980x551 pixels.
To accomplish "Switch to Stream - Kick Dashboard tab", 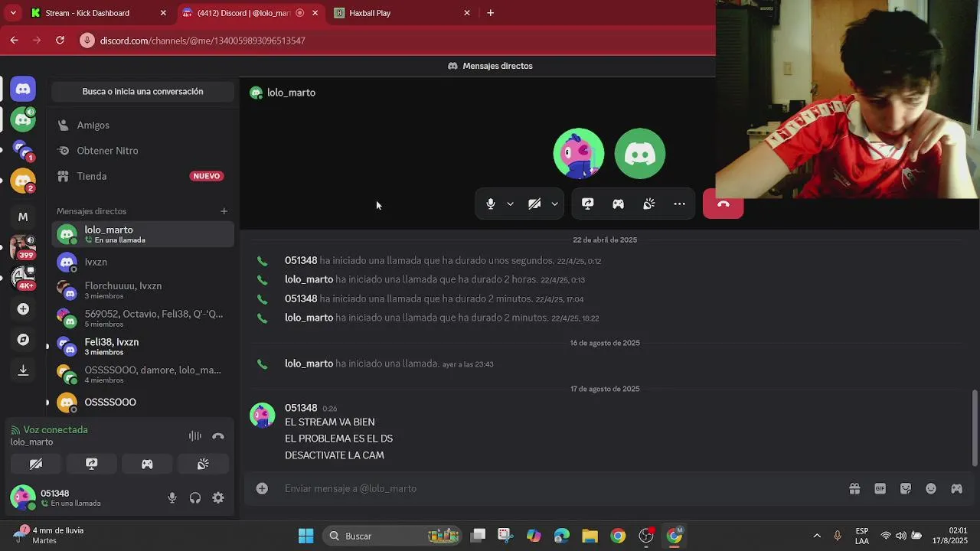I will point(97,13).
